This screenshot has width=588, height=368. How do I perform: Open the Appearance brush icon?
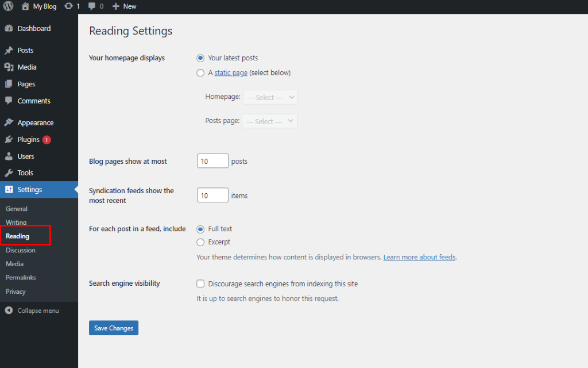tap(9, 122)
